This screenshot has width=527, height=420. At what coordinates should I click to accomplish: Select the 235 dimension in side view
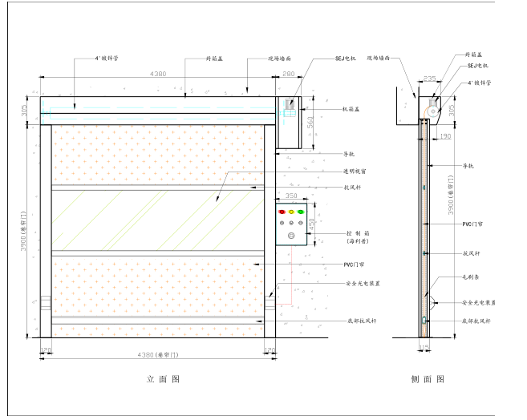point(429,78)
